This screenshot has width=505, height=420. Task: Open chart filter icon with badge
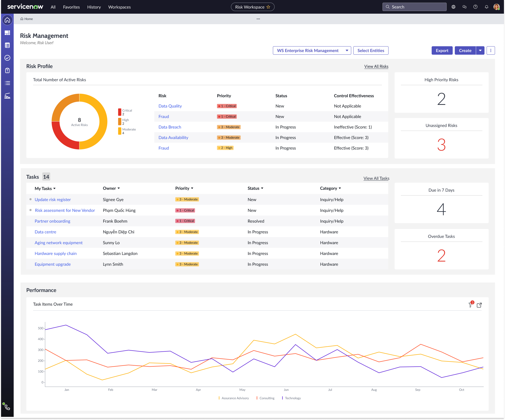[471, 305]
